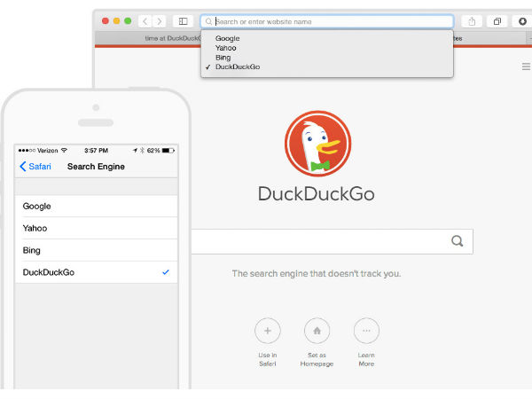Click the iPhone battery status icon

click(168, 151)
